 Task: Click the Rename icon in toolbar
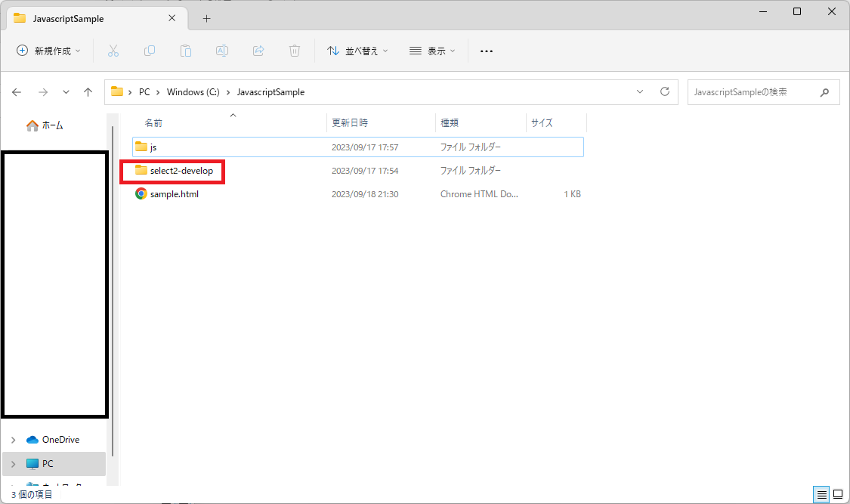tap(222, 51)
